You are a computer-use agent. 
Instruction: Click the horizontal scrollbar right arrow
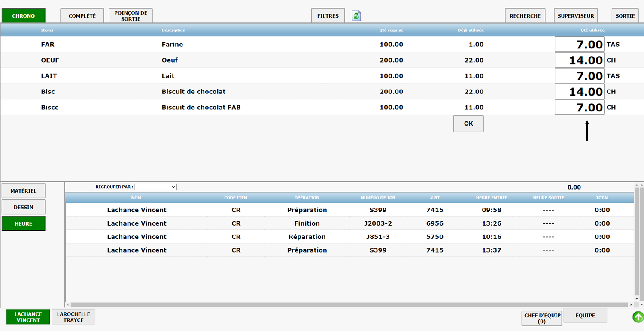pos(631,305)
